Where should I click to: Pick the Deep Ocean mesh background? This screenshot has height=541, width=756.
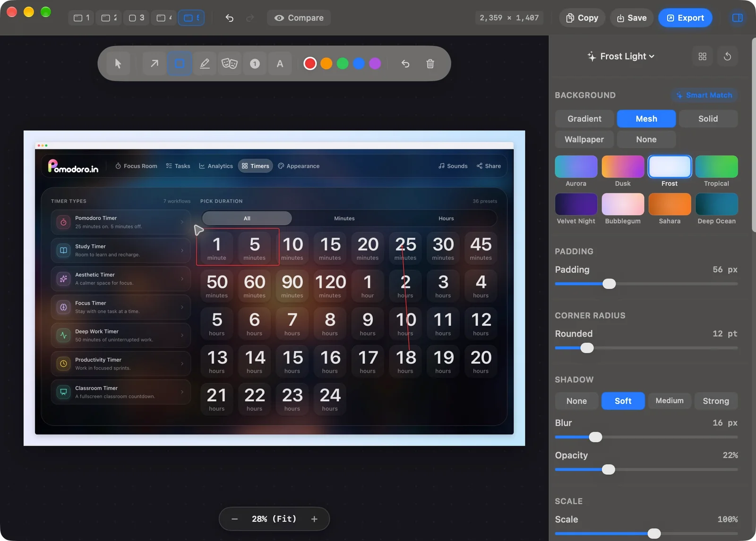pyautogui.click(x=716, y=204)
